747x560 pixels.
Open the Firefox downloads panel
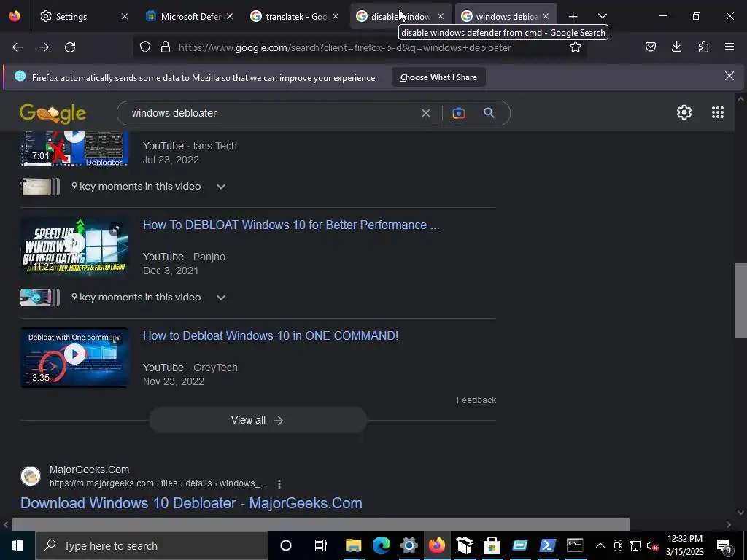pyautogui.click(x=676, y=47)
